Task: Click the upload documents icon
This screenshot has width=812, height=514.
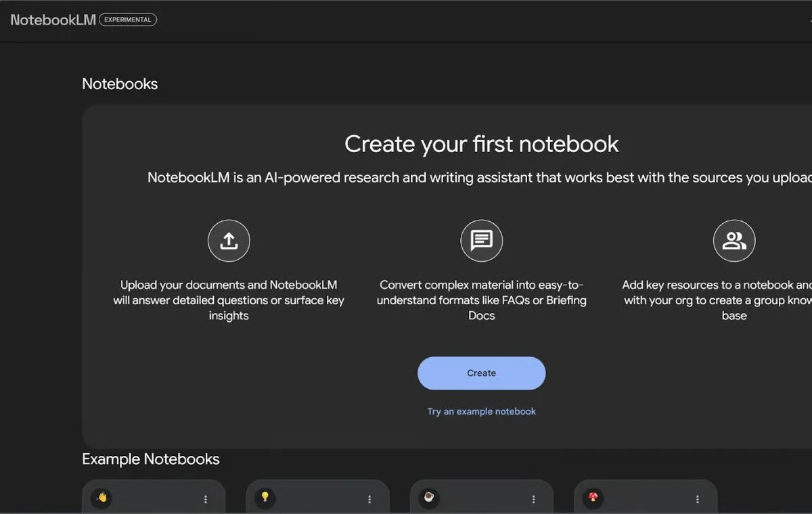Action: pos(229,241)
